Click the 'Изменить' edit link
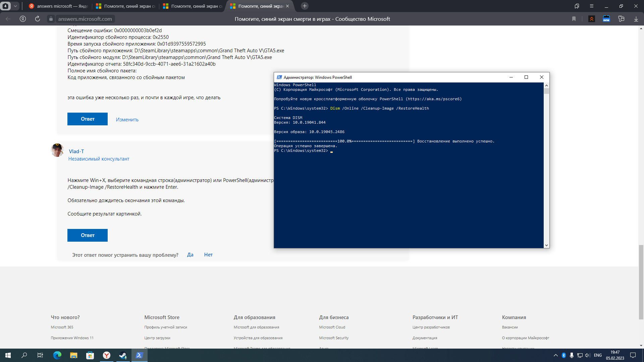The image size is (644, 362). coord(127,120)
